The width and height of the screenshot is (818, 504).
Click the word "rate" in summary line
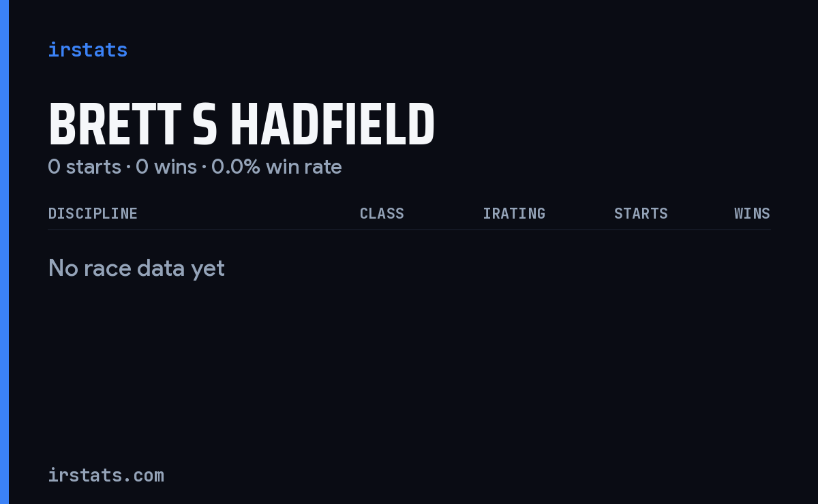coord(324,167)
